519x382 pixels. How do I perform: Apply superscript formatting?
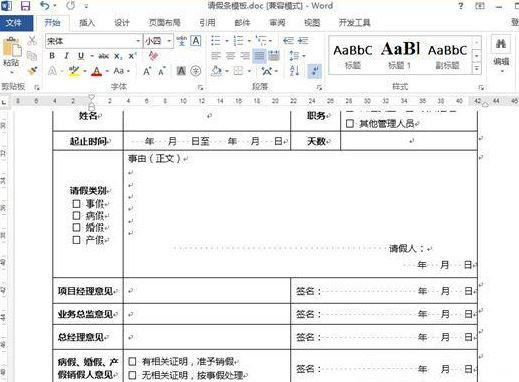[132, 56]
